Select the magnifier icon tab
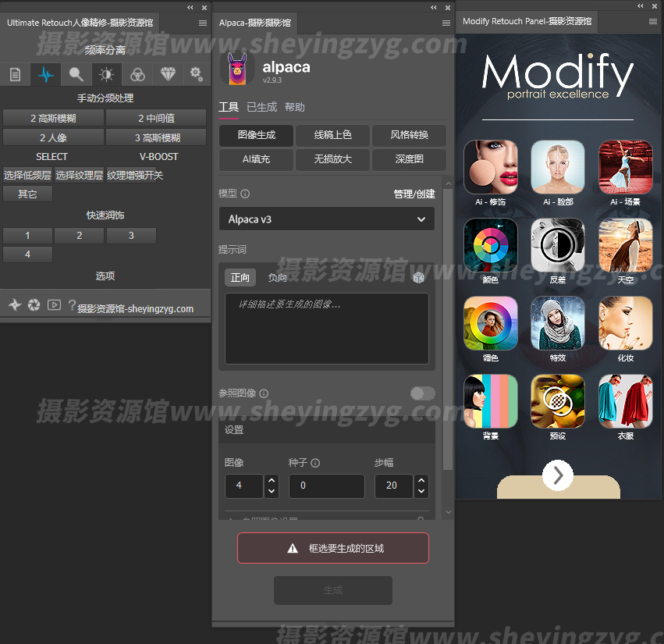The image size is (664, 644). coord(76,75)
